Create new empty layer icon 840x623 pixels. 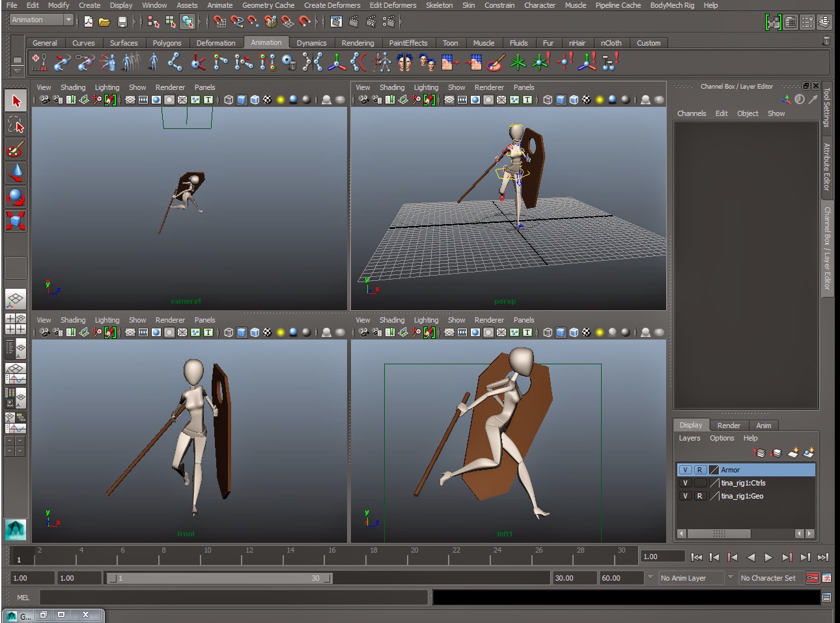pos(792,452)
